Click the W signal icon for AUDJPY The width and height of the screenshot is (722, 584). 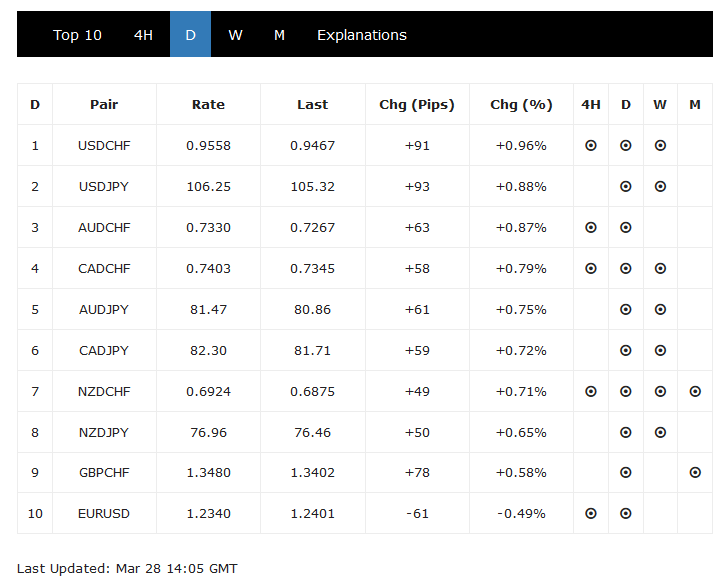click(660, 309)
